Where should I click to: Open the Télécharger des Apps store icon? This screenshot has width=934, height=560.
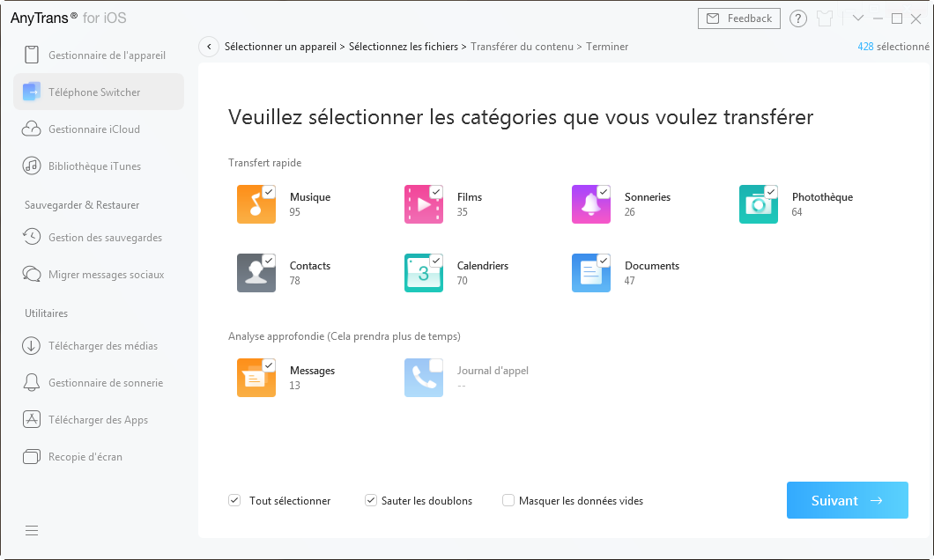pyautogui.click(x=32, y=419)
